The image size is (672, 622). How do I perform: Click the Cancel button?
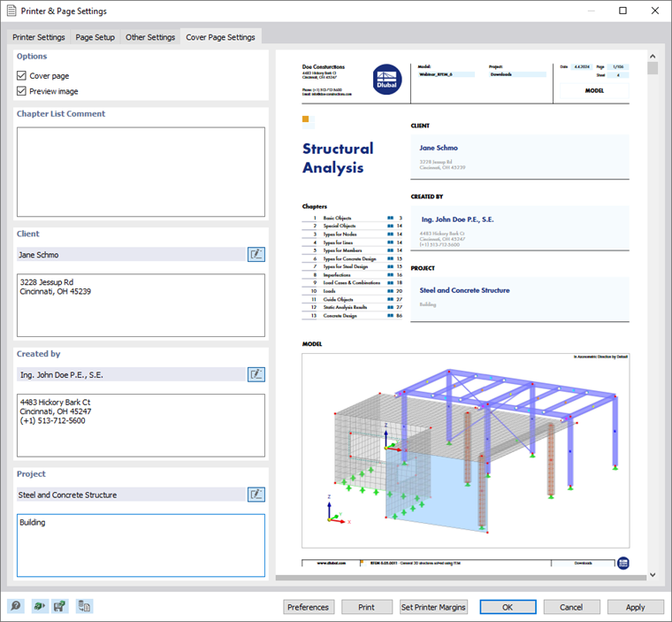coord(571,607)
